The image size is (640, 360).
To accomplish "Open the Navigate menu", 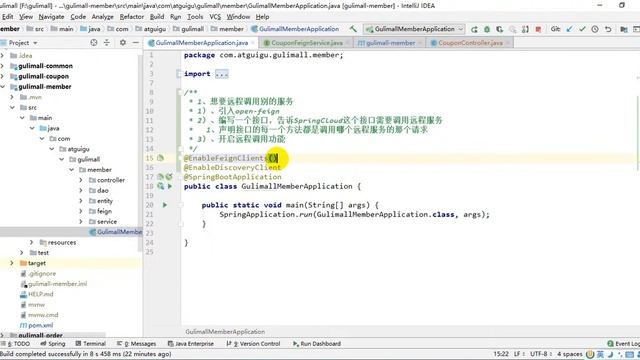I will pos(51,17).
